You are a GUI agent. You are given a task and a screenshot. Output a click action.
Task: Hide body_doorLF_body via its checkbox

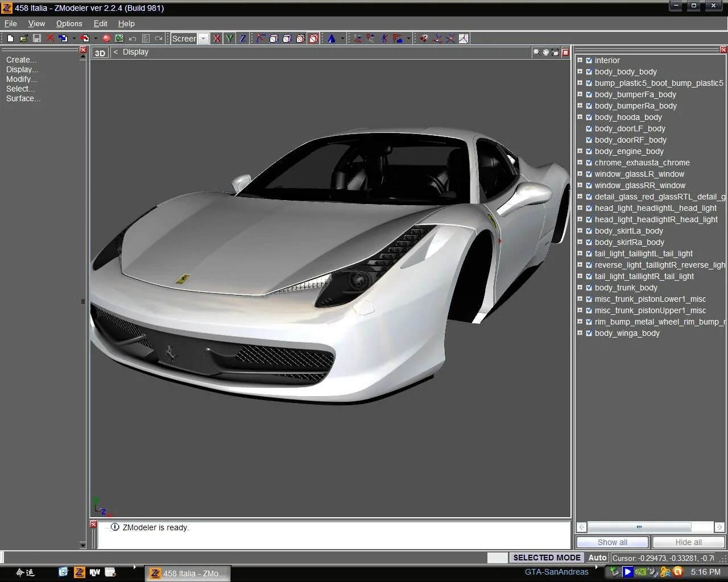[589, 128]
